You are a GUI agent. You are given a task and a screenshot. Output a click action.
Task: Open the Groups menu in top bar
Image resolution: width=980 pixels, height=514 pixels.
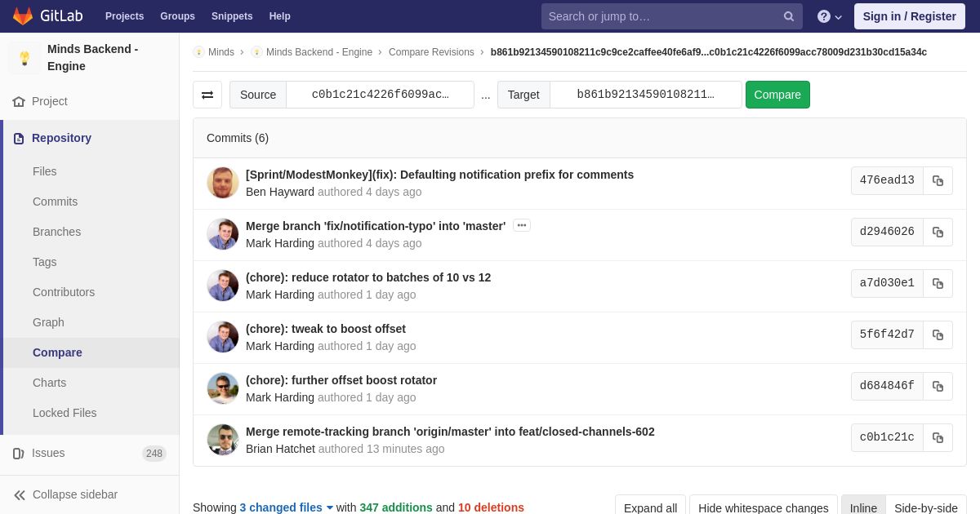pos(177,16)
